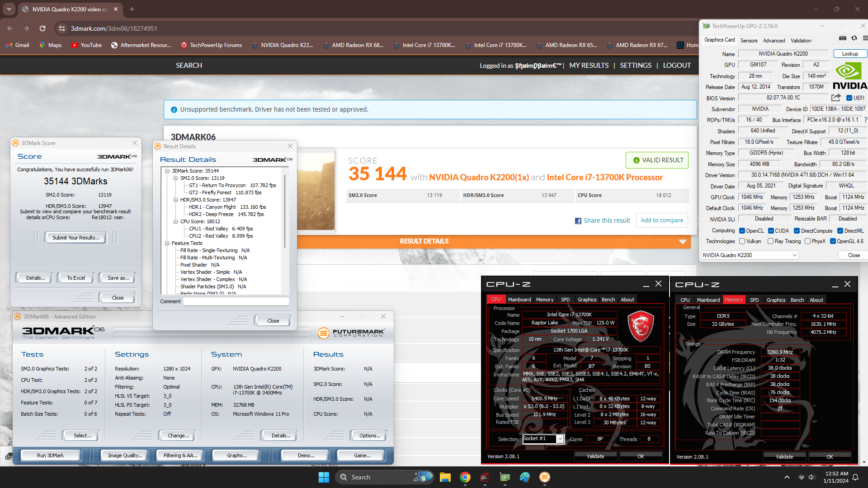Toggle the DirectCompute checkbox

pos(797,231)
